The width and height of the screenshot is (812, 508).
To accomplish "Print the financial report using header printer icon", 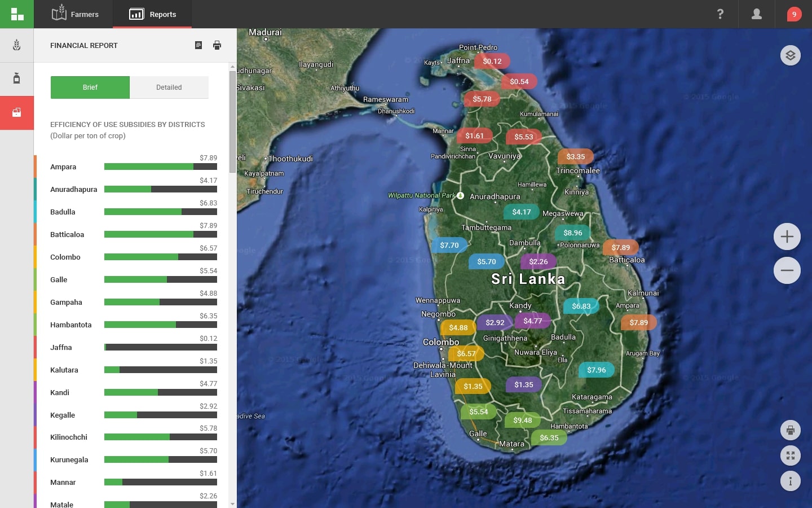I will (x=217, y=45).
